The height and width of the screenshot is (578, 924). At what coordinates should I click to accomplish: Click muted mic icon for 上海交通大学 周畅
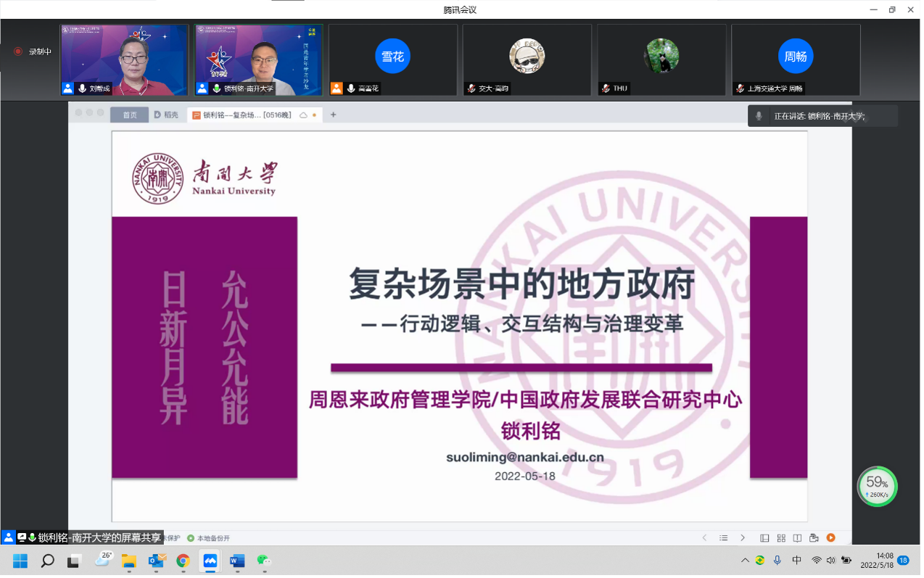740,88
